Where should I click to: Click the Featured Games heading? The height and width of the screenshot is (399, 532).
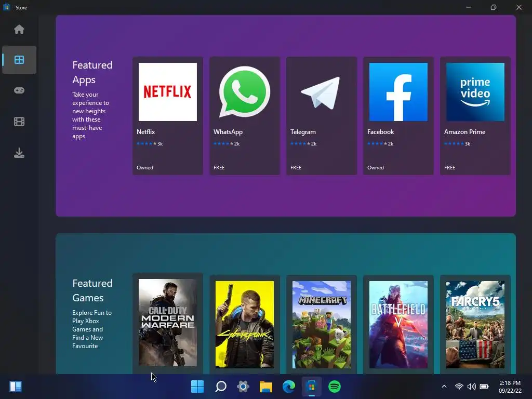pyautogui.click(x=92, y=290)
